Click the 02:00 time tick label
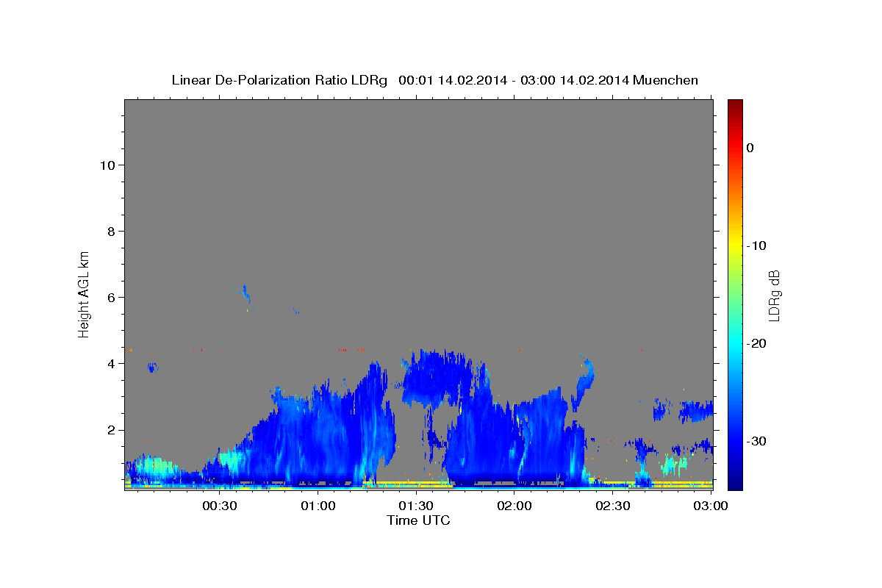882x588 pixels. point(514,506)
